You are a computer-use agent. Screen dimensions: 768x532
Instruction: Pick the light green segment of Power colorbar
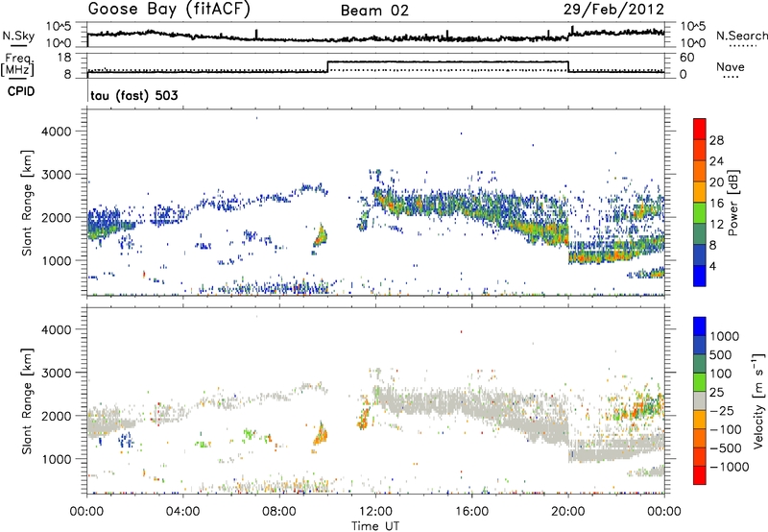(x=700, y=212)
